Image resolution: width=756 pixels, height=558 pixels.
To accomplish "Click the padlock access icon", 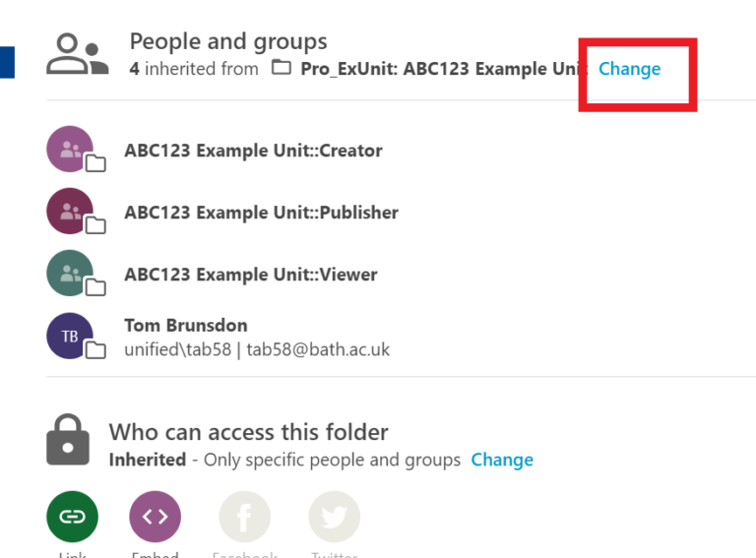I will point(68,440).
